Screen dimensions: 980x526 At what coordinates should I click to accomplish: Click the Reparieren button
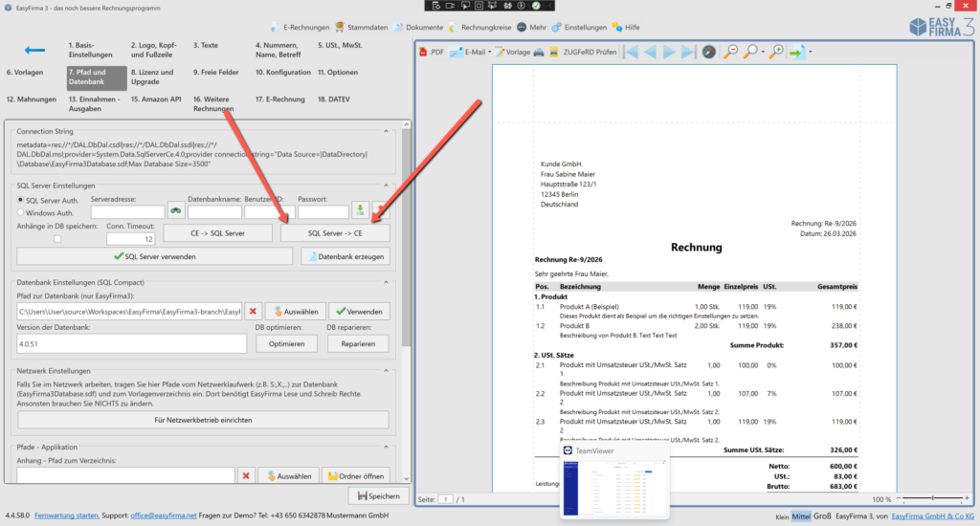pyautogui.click(x=358, y=343)
